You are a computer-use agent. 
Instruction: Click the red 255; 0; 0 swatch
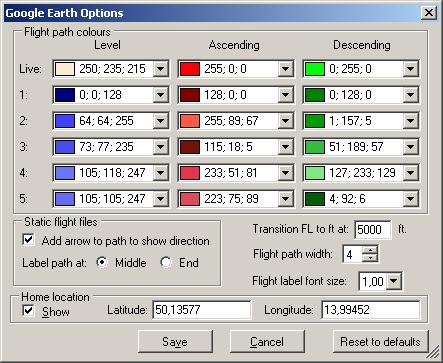(190, 69)
